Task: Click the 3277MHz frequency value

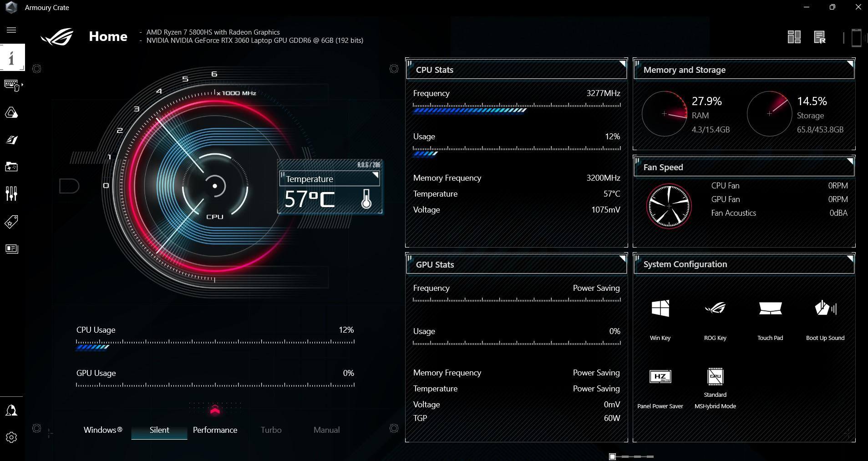Action: click(603, 93)
